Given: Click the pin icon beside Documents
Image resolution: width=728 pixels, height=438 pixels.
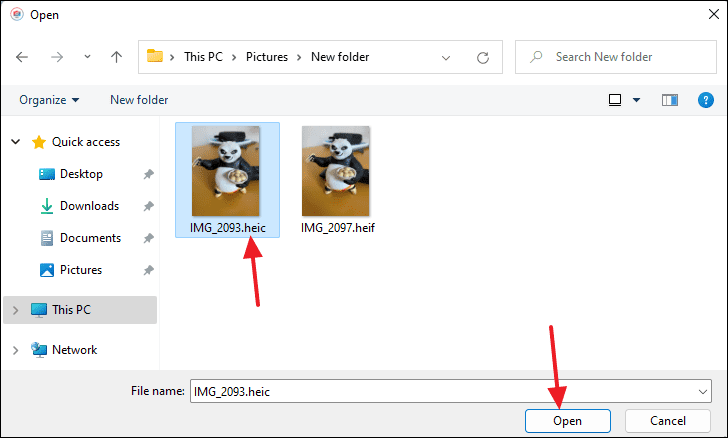Looking at the screenshot, I should (148, 238).
